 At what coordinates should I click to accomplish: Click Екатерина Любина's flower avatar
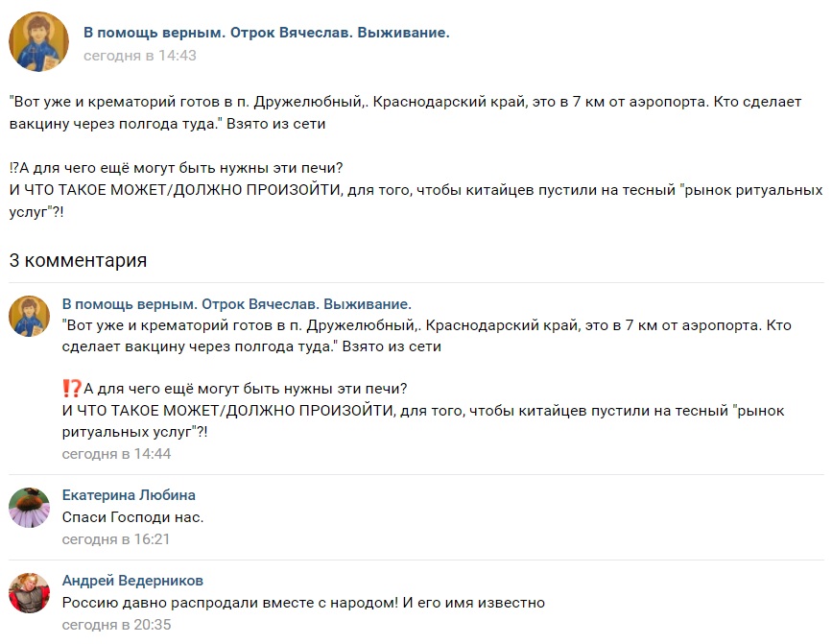point(29,507)
